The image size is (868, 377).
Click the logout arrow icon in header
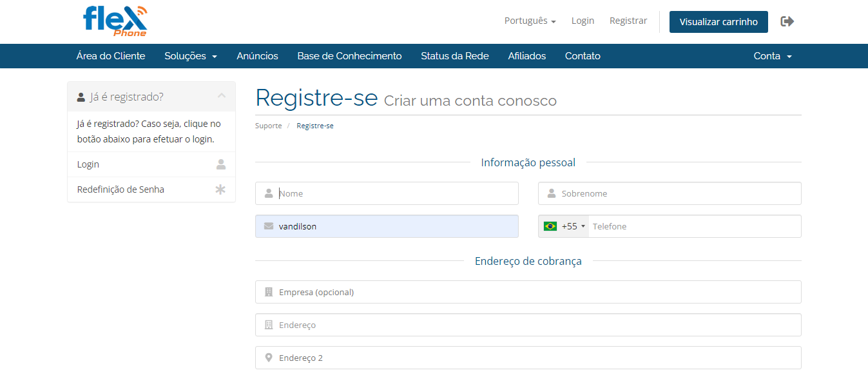[x=787, y=21]
